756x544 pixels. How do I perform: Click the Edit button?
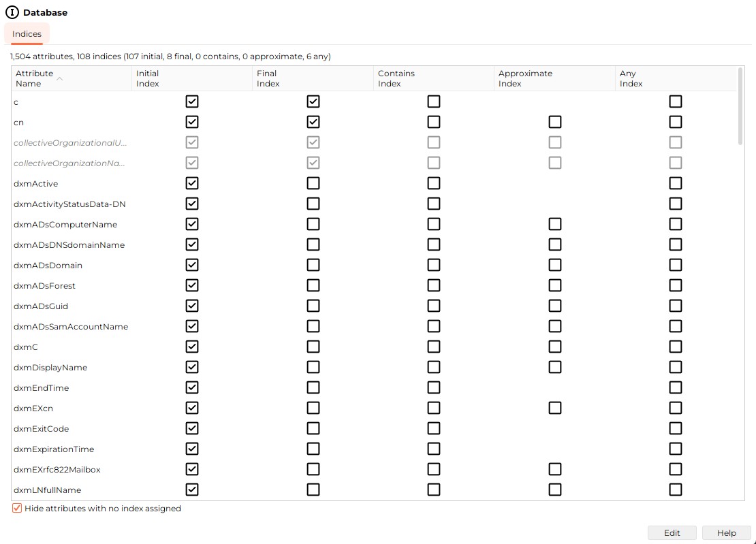coord(672,532)
